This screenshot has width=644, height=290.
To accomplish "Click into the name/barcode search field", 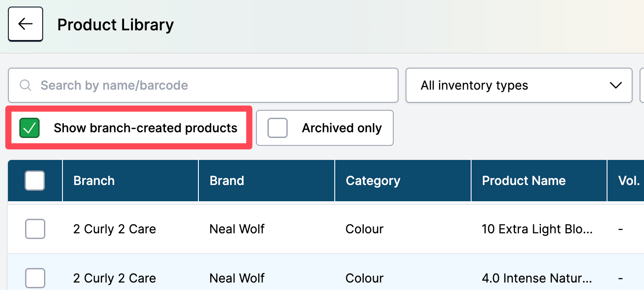I will [x=211, y=85].
